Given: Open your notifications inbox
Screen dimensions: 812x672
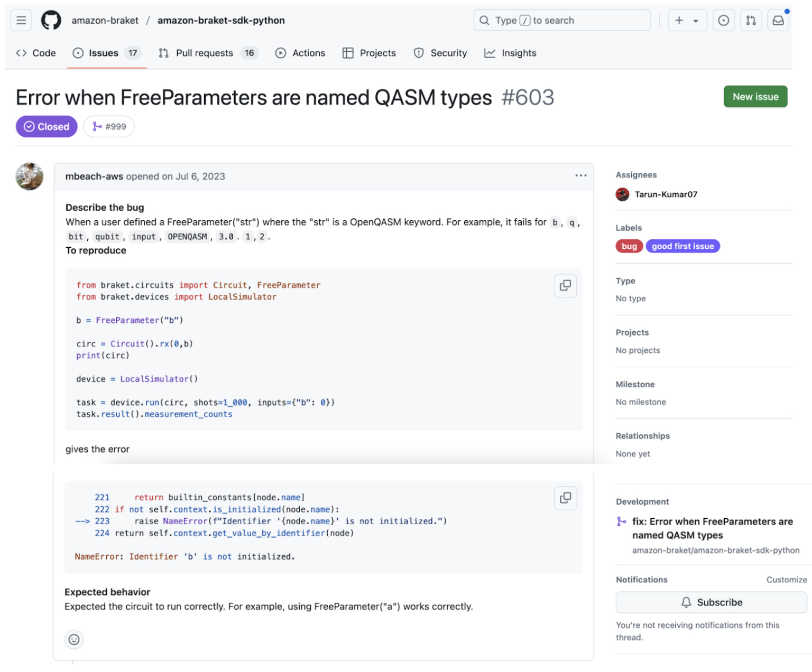Looking at the screenshot, I should [x=778, y=20].
